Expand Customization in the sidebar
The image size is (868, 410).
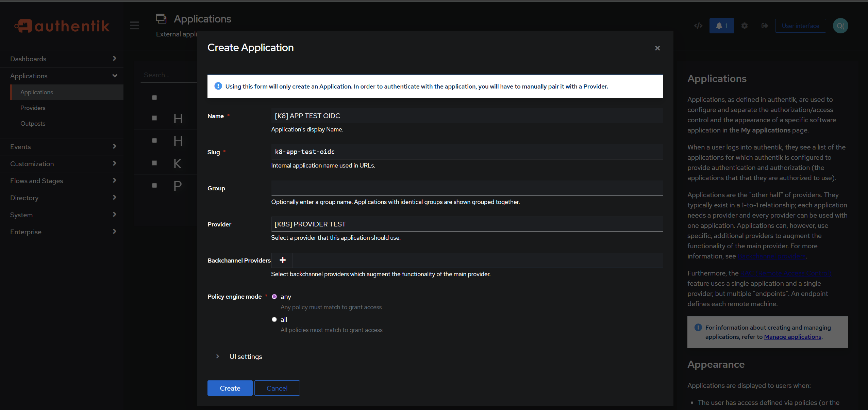coord(62,164)
